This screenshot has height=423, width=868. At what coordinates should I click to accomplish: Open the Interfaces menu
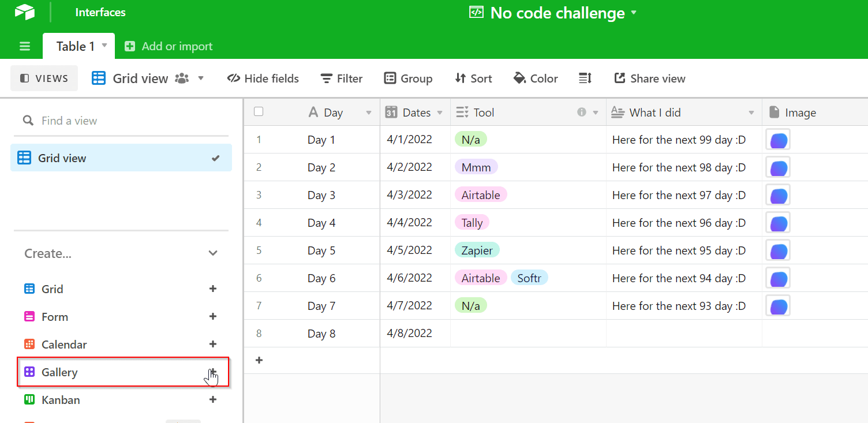(x=100, y=12)
